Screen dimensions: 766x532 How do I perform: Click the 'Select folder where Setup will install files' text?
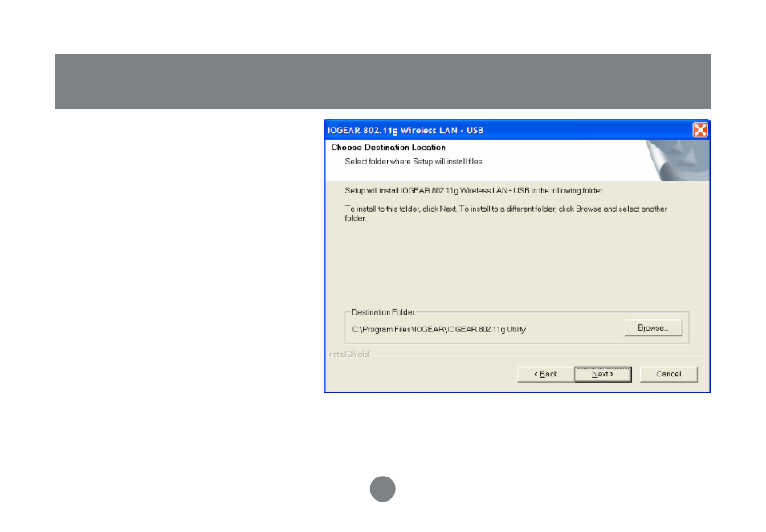coord(414,161)
